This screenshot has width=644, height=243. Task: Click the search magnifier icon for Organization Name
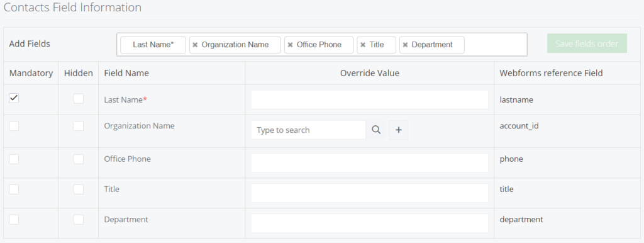(x=376, y=130)
